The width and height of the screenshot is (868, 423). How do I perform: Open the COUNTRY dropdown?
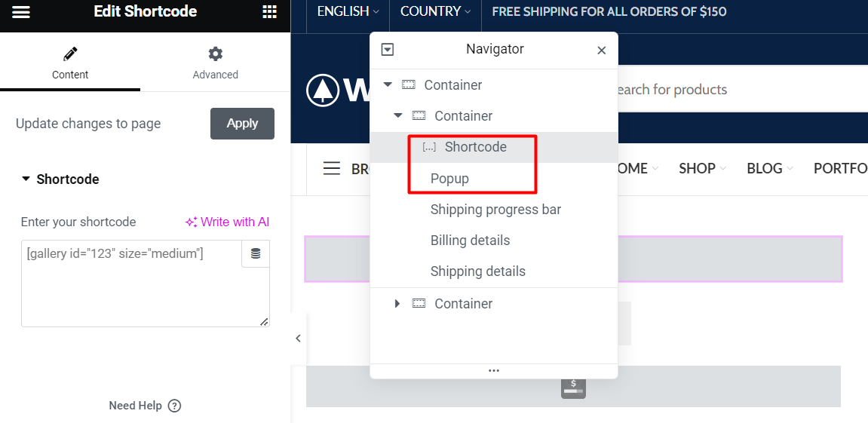point(436,11)
